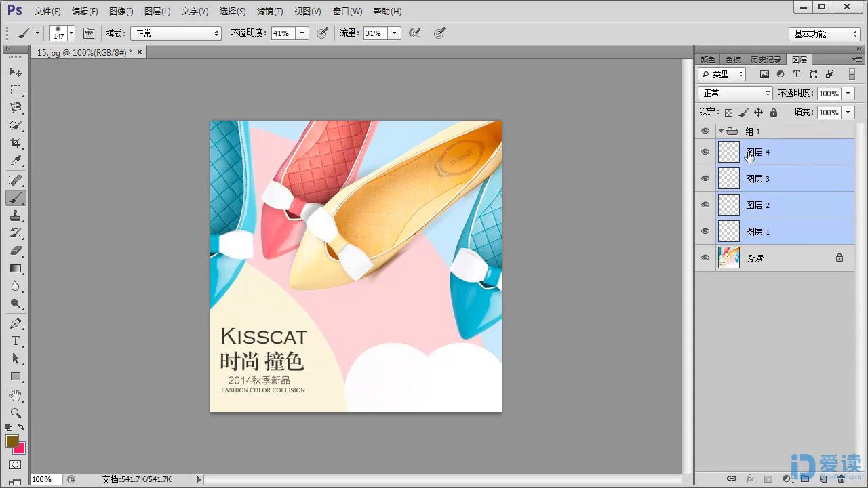This screenshot has height=488, width=868.
Task: Lock all layer attributes
Action: tap(774, 113)
